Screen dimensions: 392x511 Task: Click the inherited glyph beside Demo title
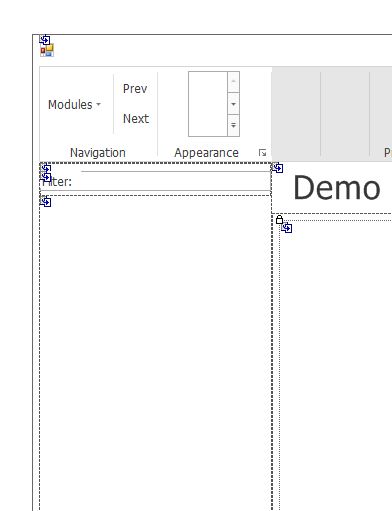tap(278, 168)
